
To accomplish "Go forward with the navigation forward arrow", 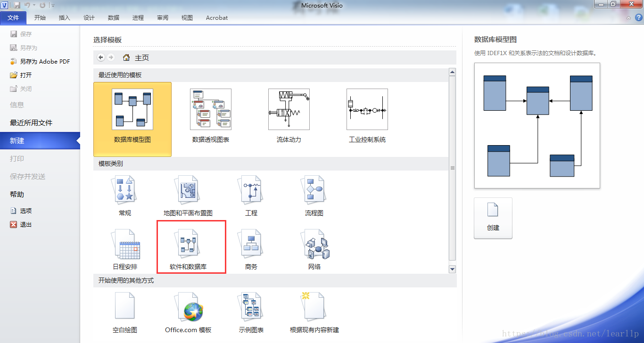I will [111, 57].
